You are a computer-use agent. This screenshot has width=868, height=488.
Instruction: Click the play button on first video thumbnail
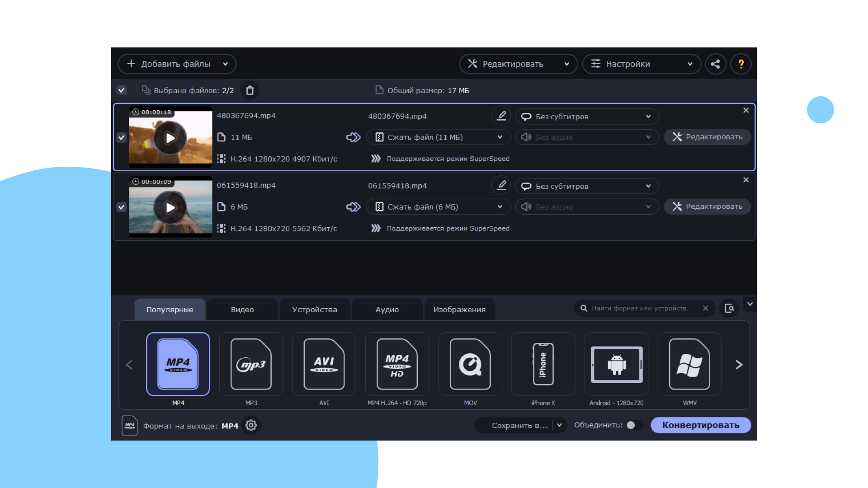click(170, 137)
